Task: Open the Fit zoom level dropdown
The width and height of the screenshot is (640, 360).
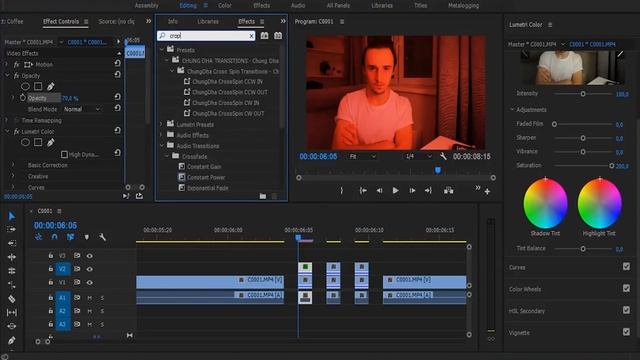Action: pyautogui.click(x=362, y=156)
